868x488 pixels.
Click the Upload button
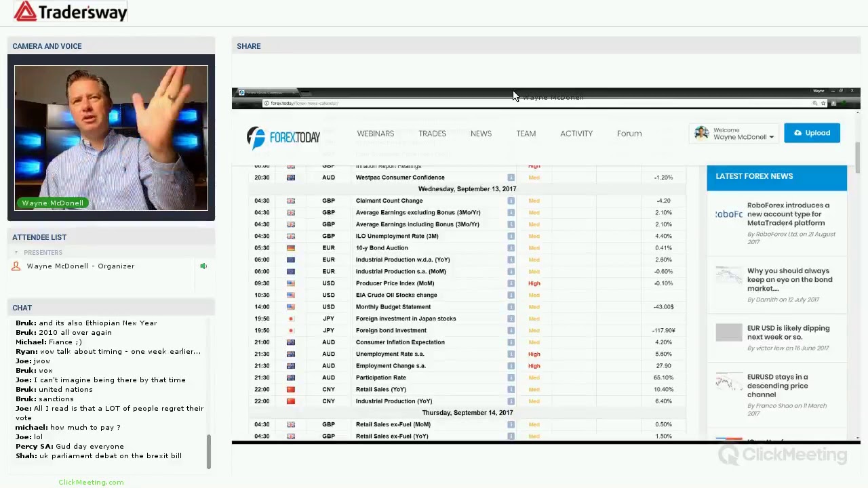[x=812, y=133]
